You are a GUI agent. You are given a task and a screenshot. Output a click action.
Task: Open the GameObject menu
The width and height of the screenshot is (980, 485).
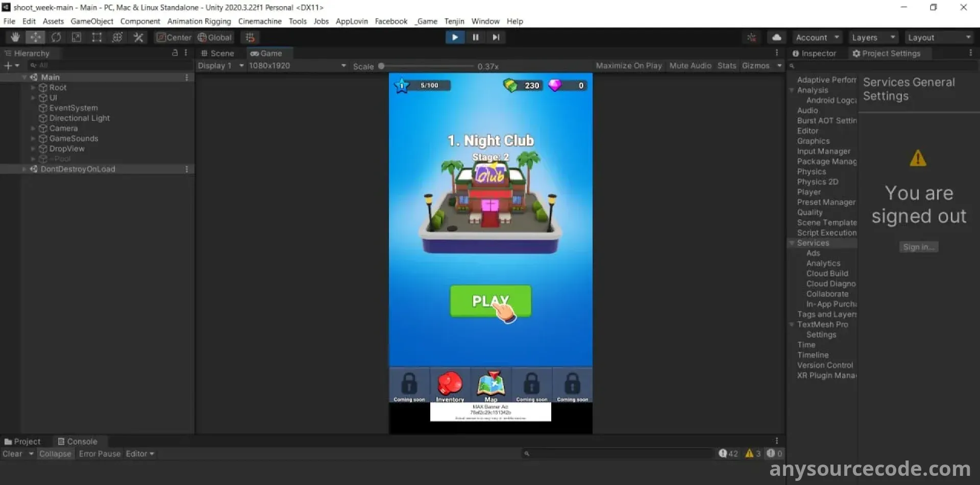point(92,21)
